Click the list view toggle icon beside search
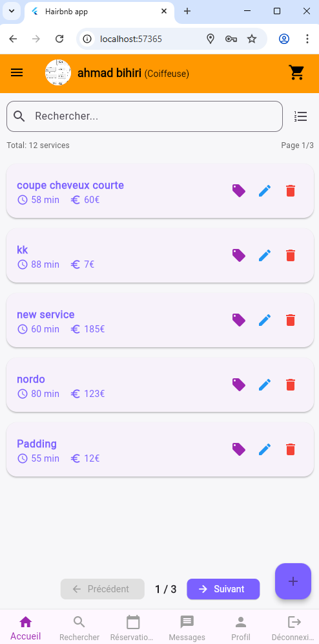This screenshot has height=644, width=319. tap(300, 116)
